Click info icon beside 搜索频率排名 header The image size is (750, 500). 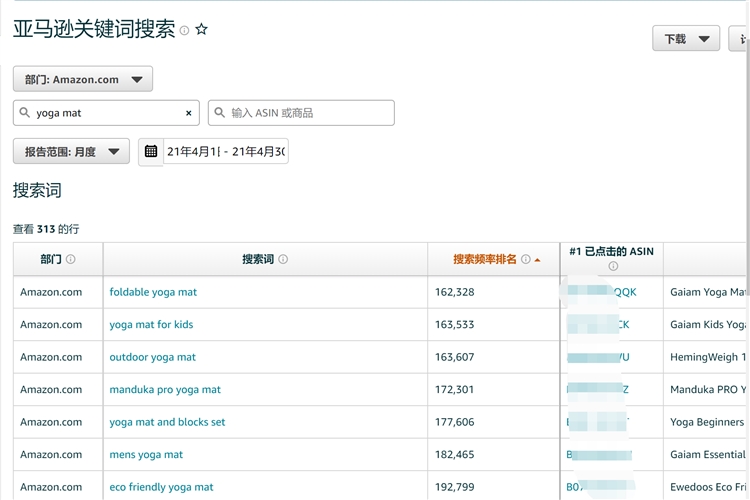[525, 259]
